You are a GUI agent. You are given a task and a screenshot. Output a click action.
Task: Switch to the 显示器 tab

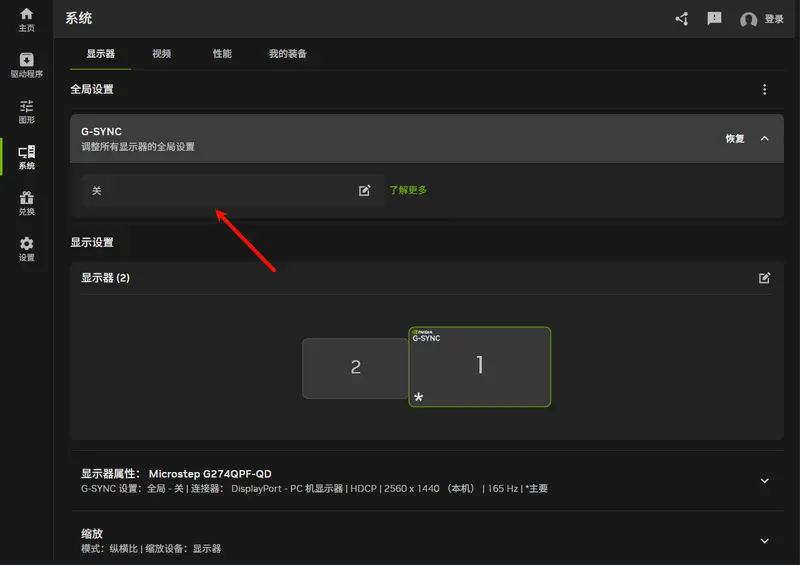[101, 54]
